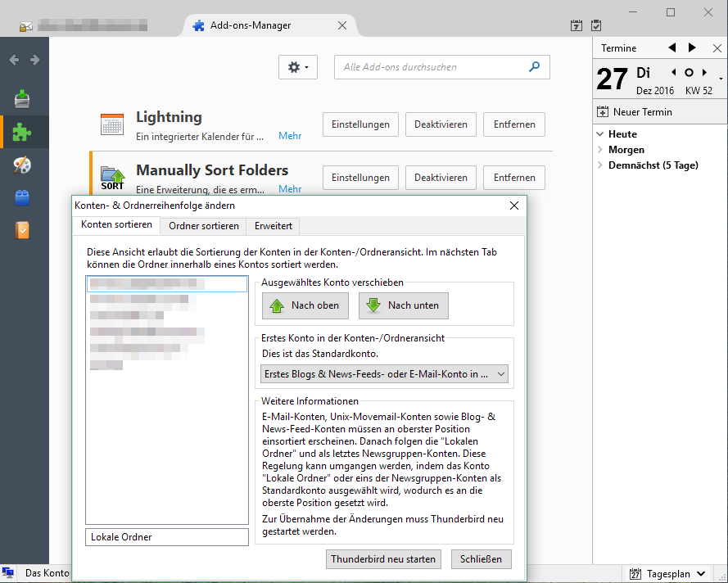Click the magnifier search icon
This screenshot has height=583, width=728.
(x=535, y=67)
